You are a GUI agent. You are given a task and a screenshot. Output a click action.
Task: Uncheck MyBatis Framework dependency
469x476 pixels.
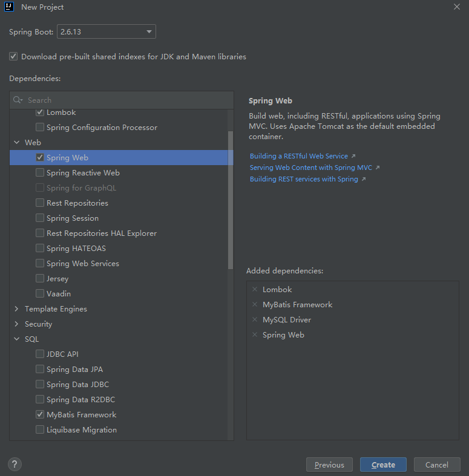40,414
